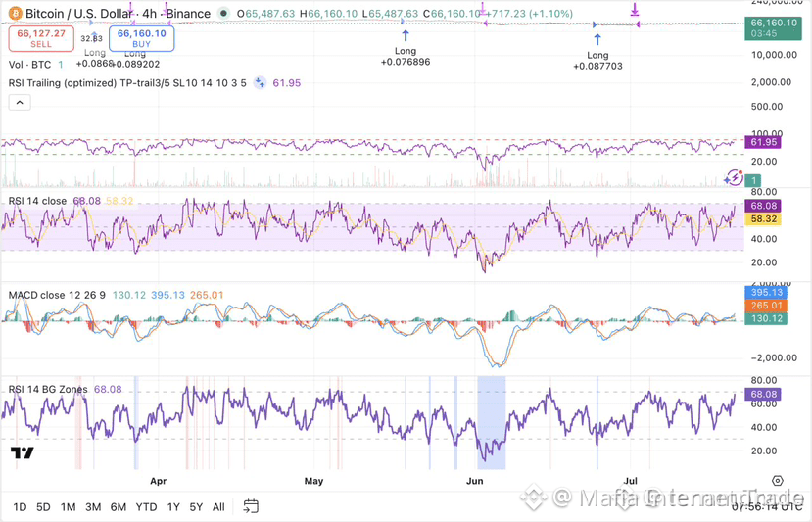
Task: Select the YTD time range
Action: (146, 507)
